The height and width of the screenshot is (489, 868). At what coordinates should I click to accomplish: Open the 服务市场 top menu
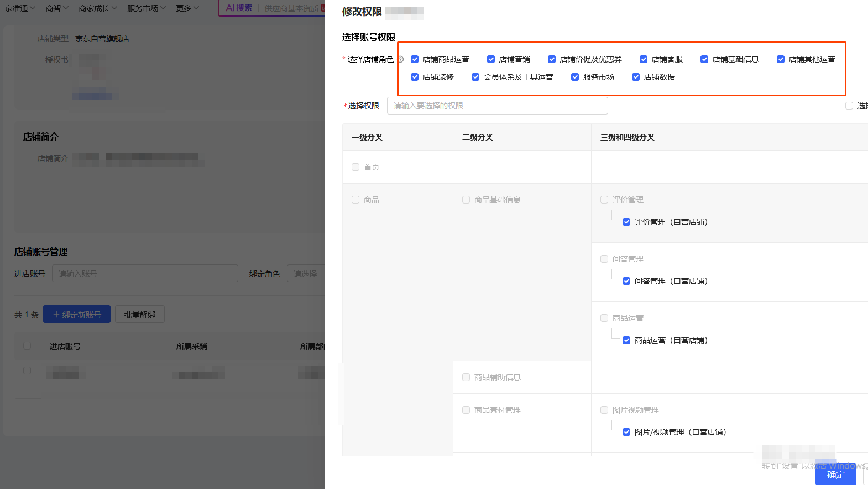click(146, 8)
